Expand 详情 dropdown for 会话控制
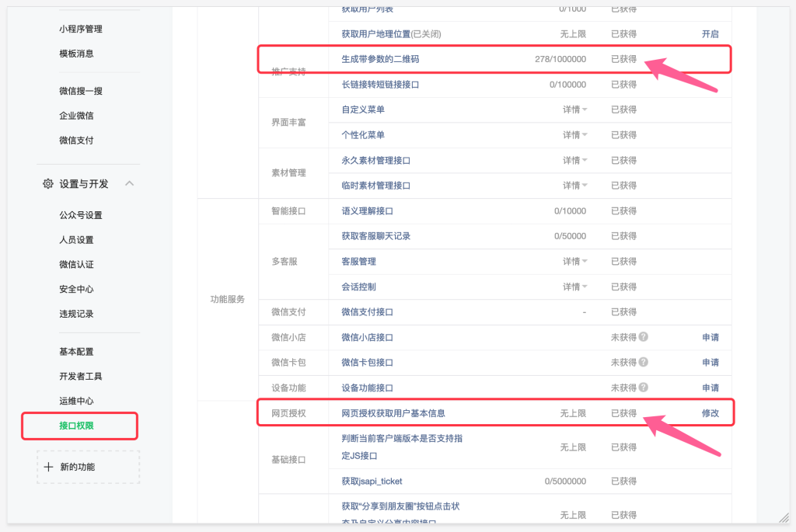The width and height of the screenshot is (796, 532). [574, 287]
